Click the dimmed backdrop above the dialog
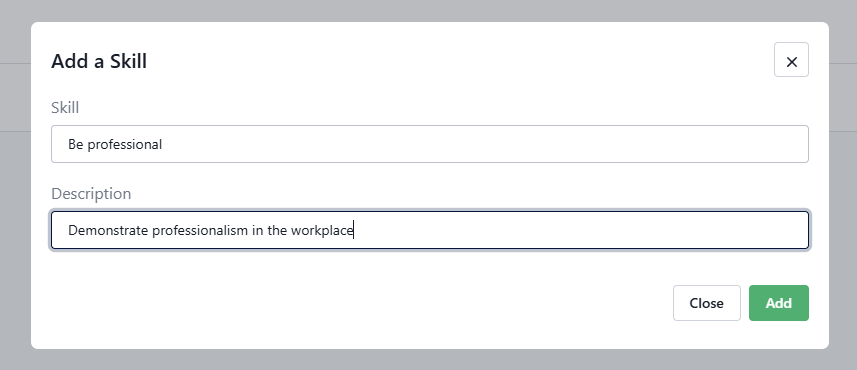This screenshot has width=857, height=370. tap(428, 10)
